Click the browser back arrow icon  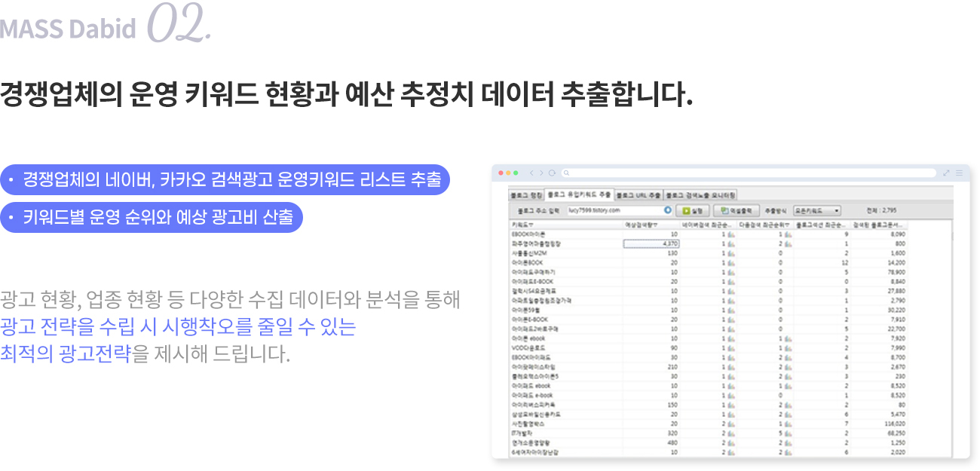[x=531, y=173]
